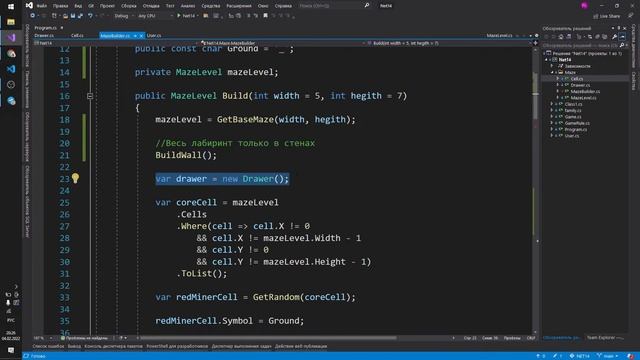Image resolution: width=640 pixels, height=360 pixels.
Task: Open the File menu
Action: [41, 6]
